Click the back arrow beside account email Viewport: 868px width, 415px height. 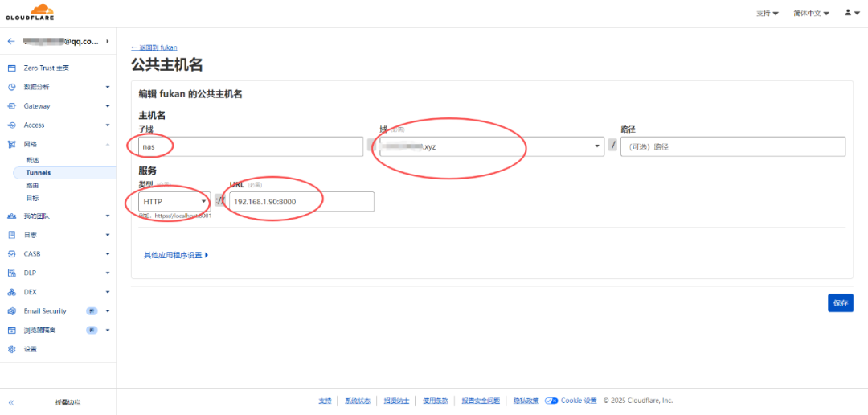click(11, 42)
